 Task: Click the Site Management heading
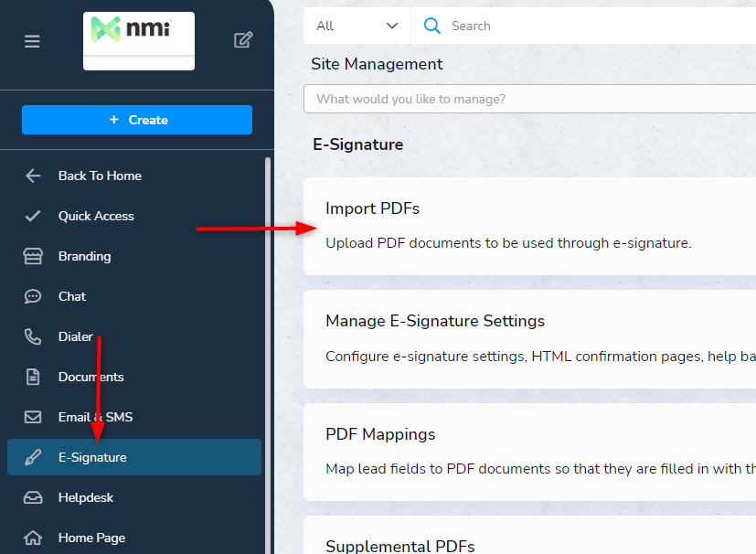[x=377, y=64]
